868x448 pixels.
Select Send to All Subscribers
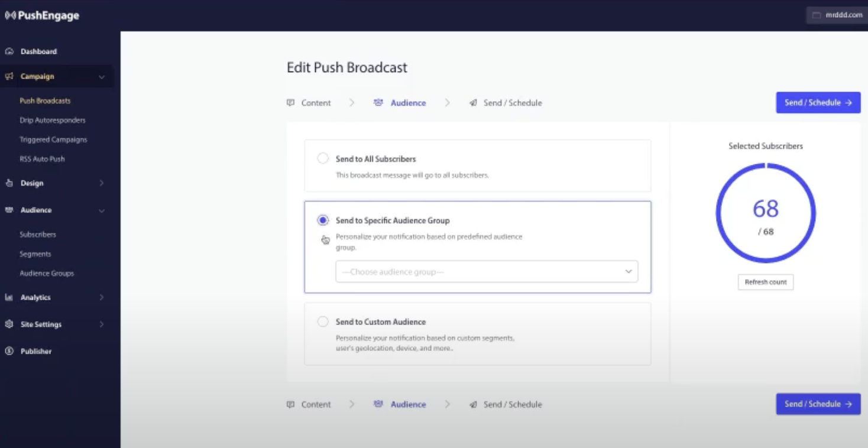(x=323, y=158)
